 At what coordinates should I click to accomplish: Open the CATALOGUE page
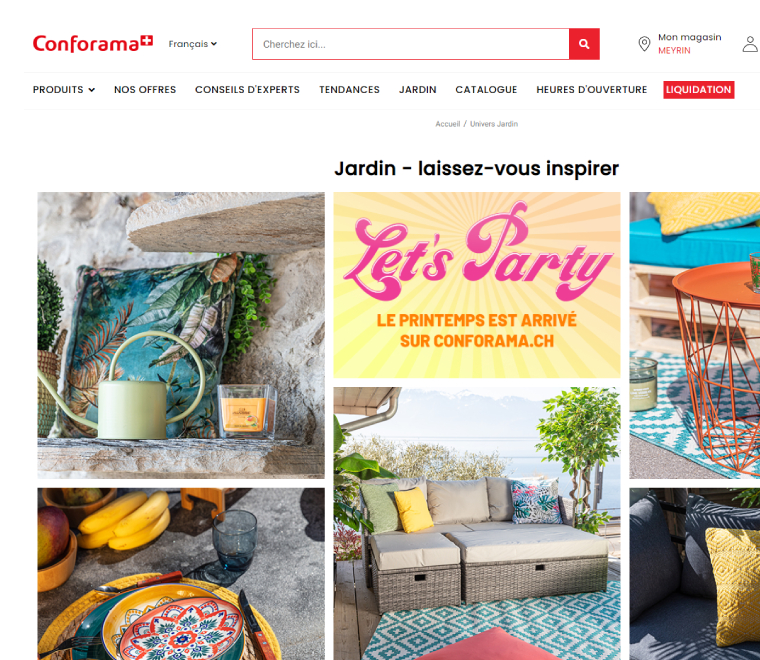click(x=486, y=90)
